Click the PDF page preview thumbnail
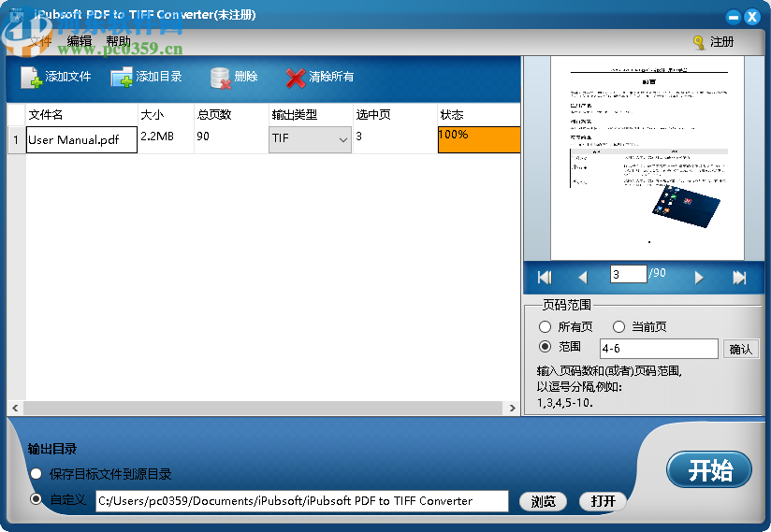771x532 pixels. point(647,158)
